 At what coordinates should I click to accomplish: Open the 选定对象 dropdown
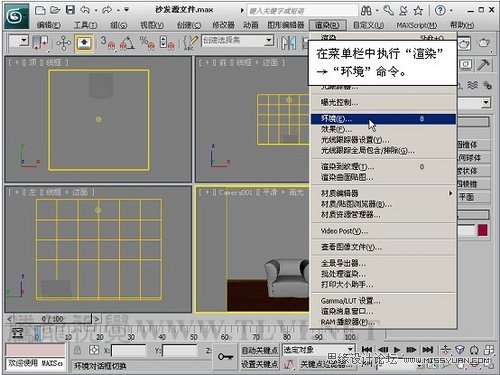coord(318,350)
